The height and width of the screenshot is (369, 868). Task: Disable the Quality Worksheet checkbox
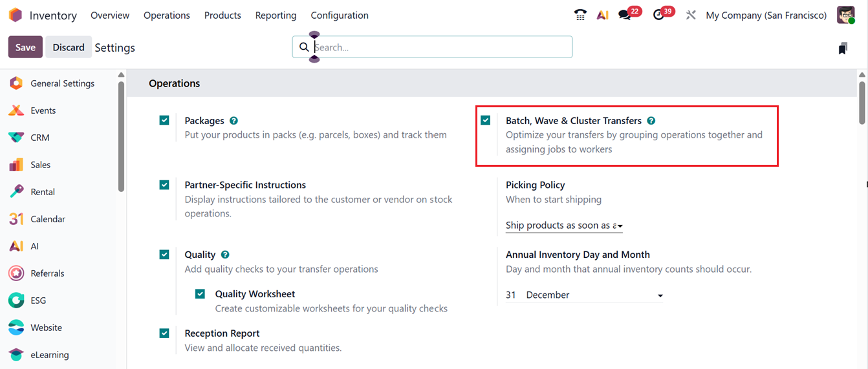[201, 294]
